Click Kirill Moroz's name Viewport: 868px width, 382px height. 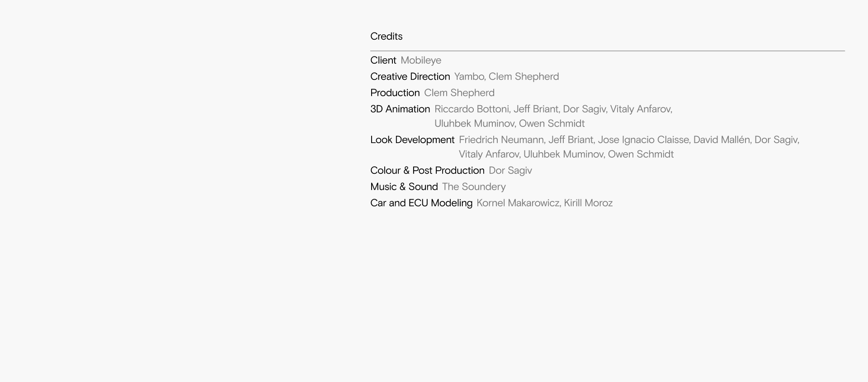pos(588,203)
